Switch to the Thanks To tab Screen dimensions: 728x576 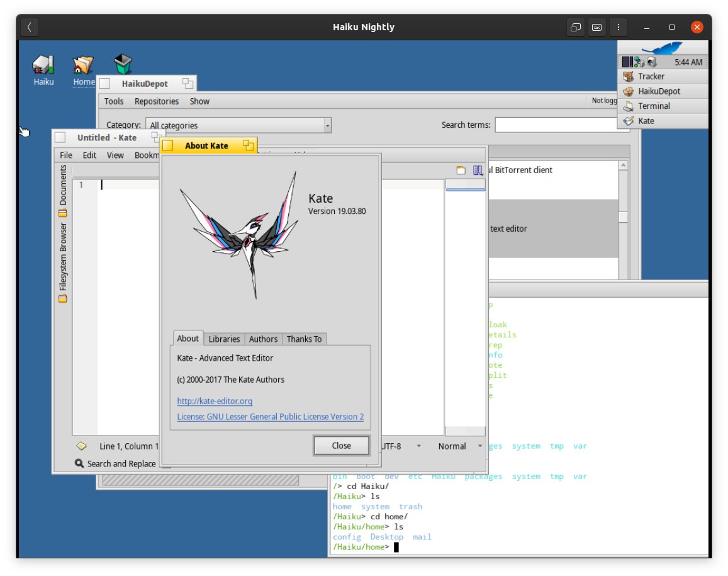coord(304,339)
